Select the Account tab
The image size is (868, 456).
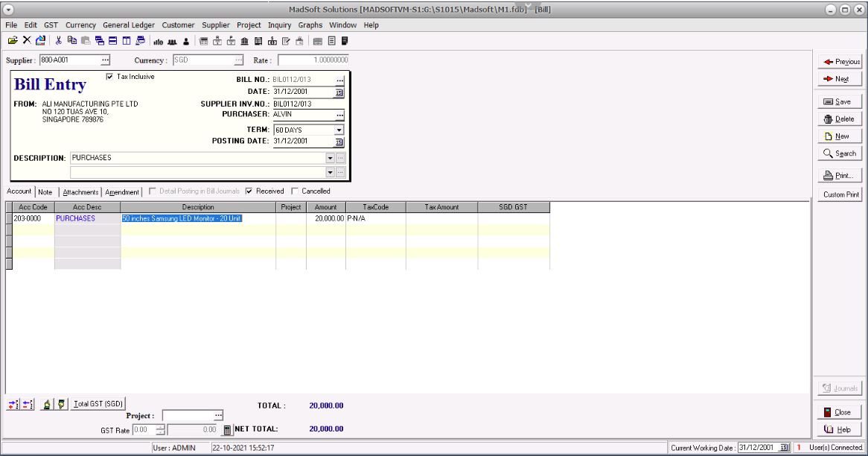19,191
